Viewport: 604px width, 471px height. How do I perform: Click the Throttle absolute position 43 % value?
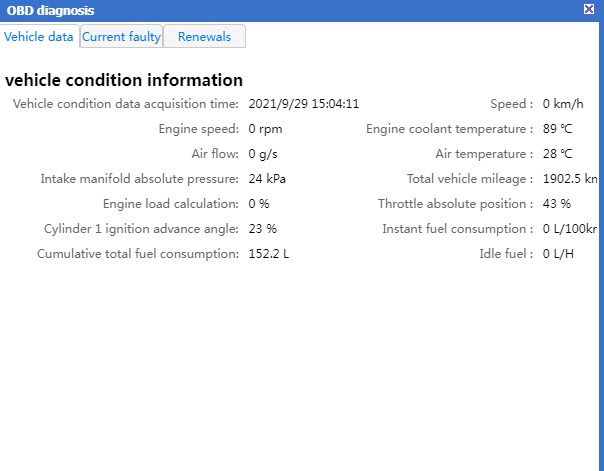(x=557, y=204)
